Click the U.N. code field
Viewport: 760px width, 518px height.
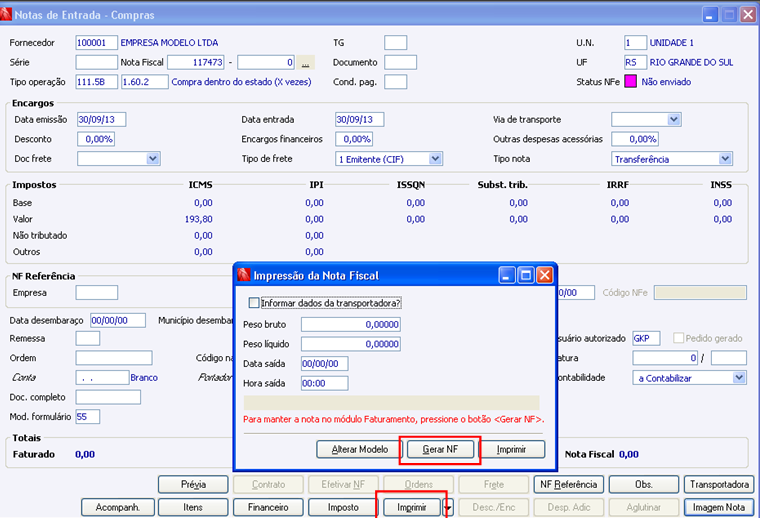pos(635,43)
